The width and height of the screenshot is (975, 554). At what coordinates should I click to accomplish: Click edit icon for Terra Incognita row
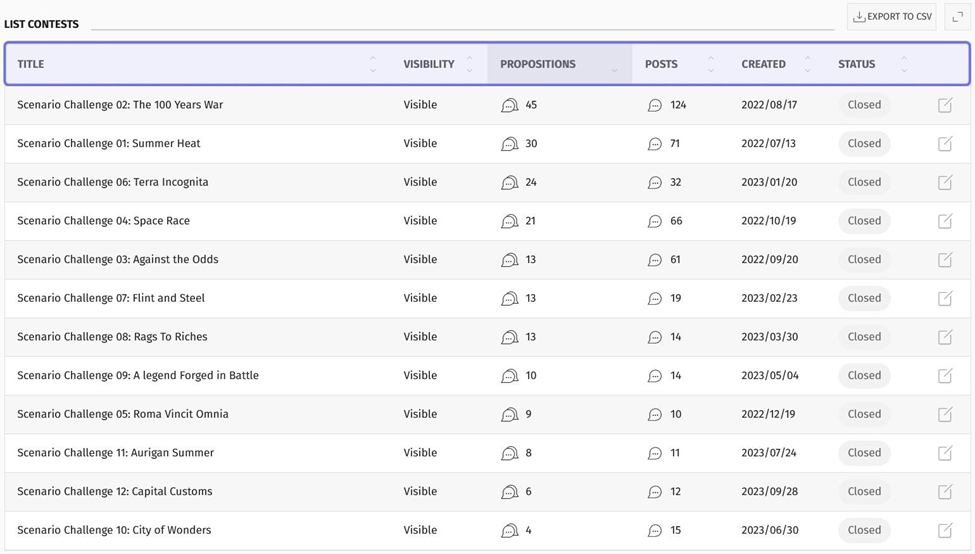coord(945,183)
